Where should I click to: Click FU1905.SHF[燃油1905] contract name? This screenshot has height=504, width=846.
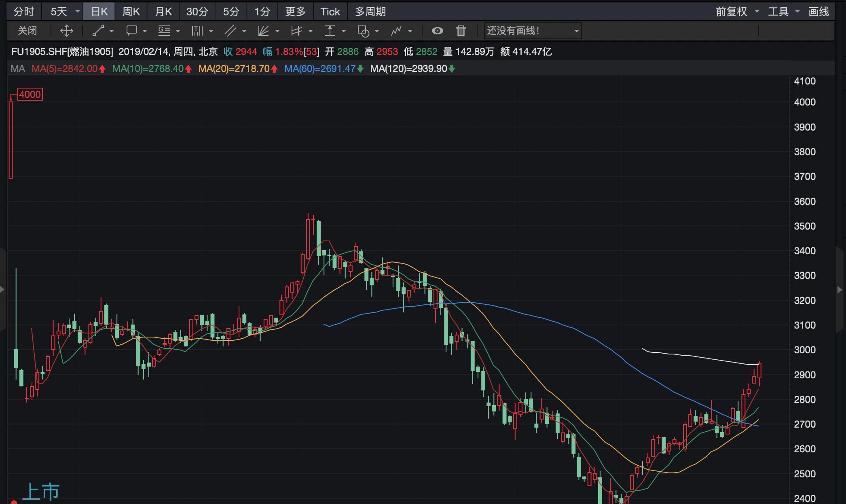point(62,52)
